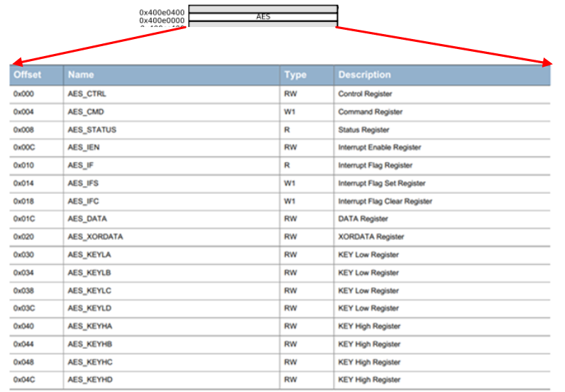
Task: Select the AES block in memory map
Action: point(263,17)
